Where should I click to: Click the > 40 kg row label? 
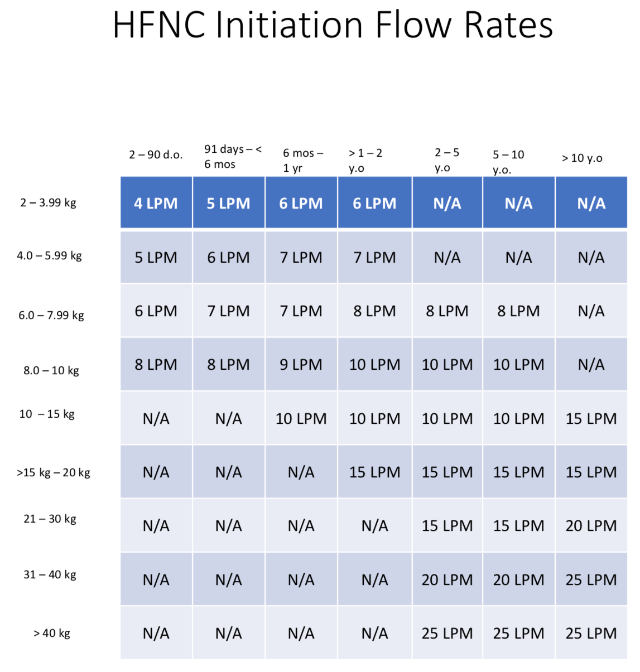coord(51,633)
